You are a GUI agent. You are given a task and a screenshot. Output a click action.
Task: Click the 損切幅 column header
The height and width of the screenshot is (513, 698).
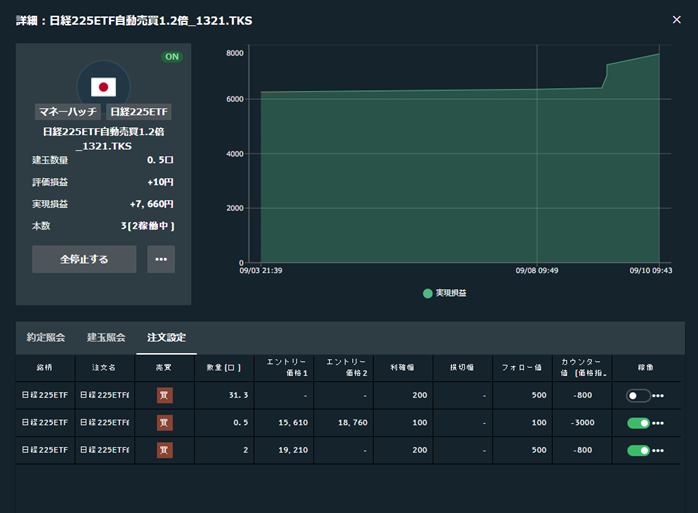pos(462,367)
